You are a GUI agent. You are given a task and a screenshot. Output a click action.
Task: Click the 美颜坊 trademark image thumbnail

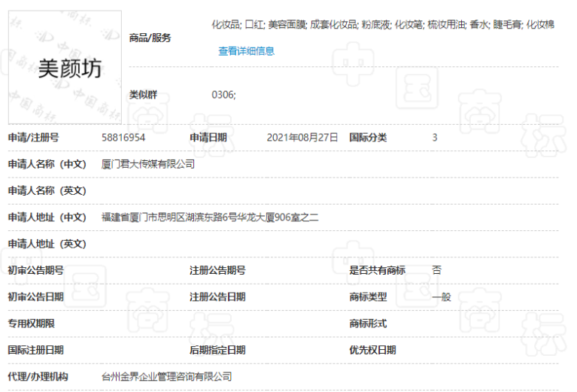(x=65, y=67)
